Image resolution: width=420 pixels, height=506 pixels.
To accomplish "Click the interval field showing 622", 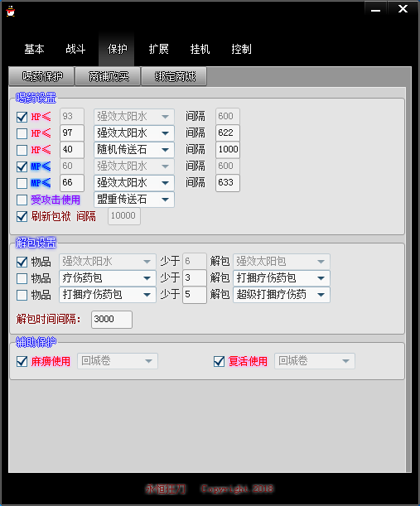I will pos(228,133).
